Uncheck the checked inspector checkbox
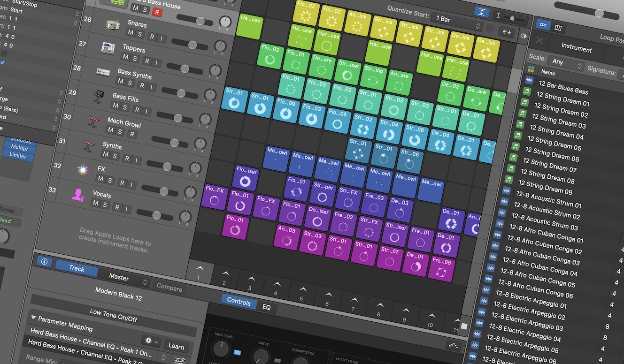 [x=2, y=62]
